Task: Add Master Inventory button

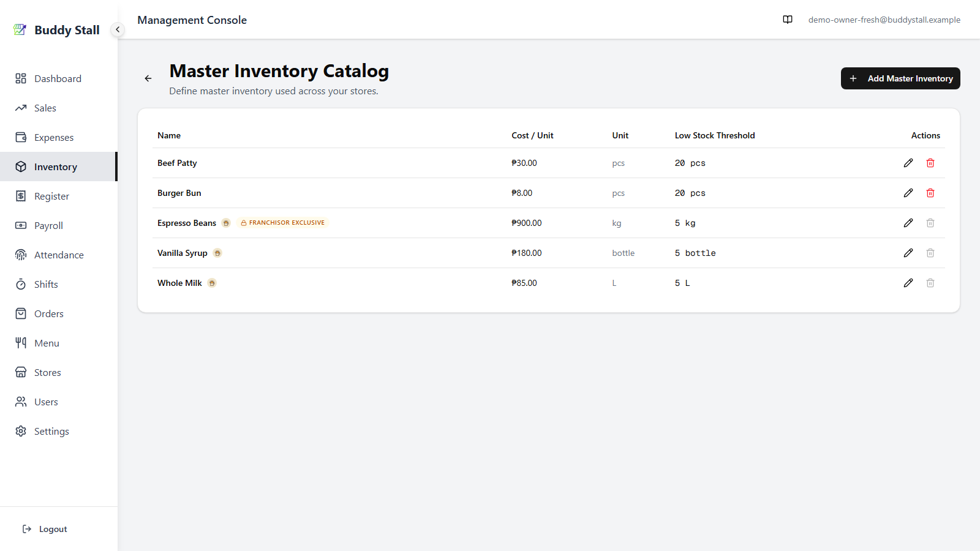Action: 900,78
